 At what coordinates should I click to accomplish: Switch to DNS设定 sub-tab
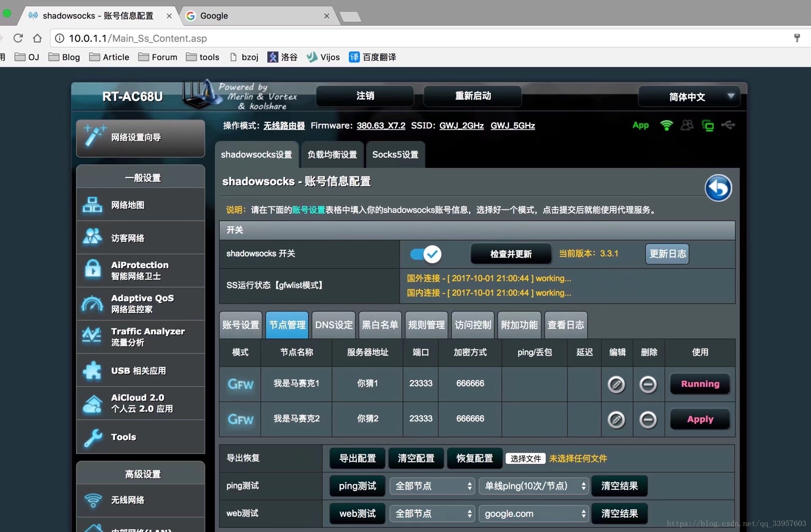pos(334,325)
